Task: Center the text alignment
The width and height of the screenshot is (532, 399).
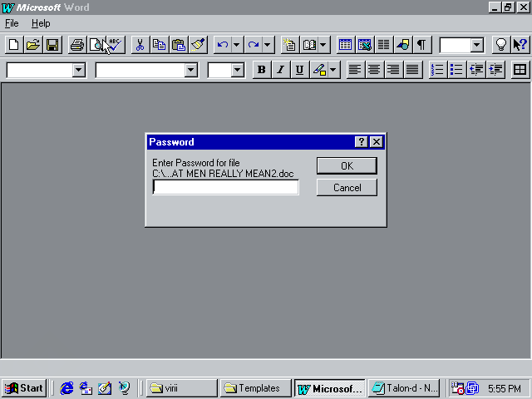Action: coord(374,70)
